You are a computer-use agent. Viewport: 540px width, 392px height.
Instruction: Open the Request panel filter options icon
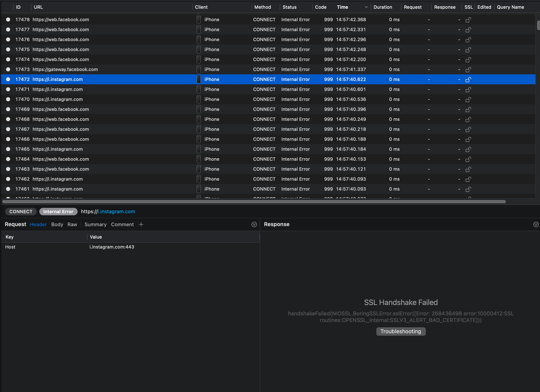(254, 224)
